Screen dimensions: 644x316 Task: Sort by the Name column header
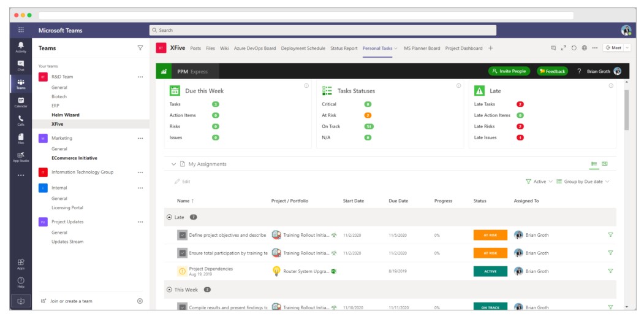click(185, 201)
